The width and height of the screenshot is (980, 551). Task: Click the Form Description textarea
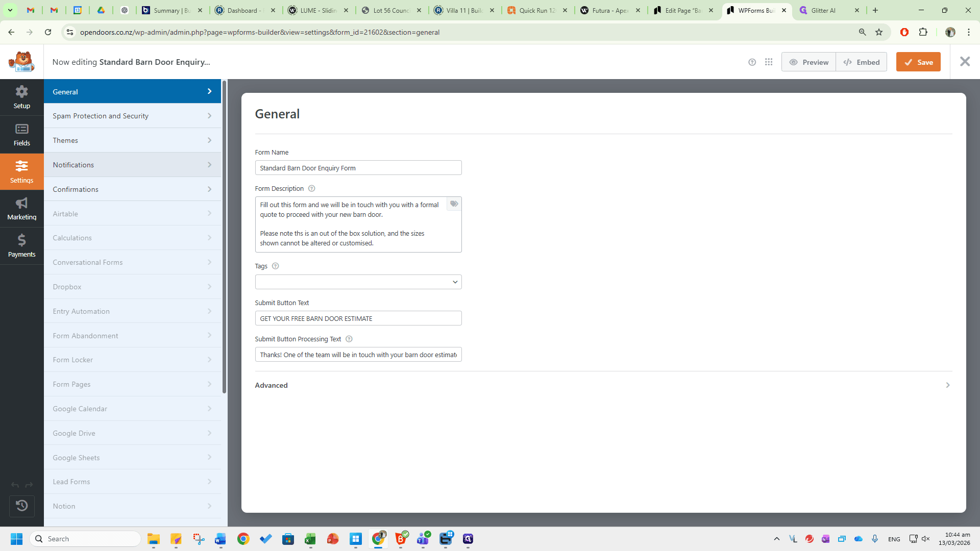[358, 224]
